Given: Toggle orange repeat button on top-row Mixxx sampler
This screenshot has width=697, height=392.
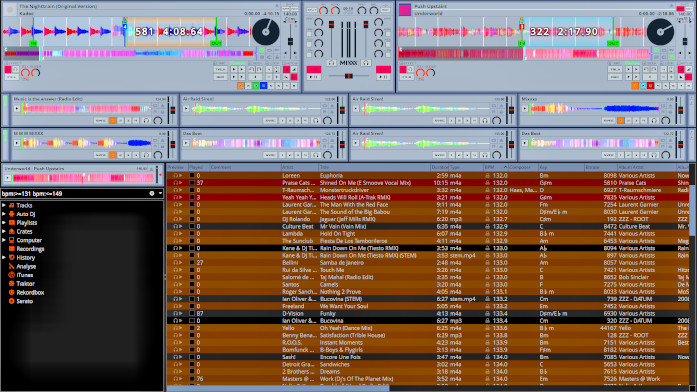Looking at the screenshot, I should click(621, 120).
